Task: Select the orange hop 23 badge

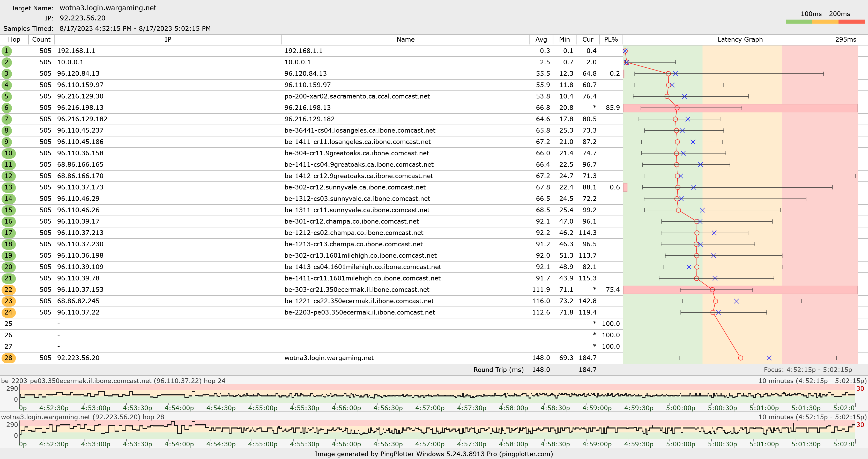Action: (9, 301)
